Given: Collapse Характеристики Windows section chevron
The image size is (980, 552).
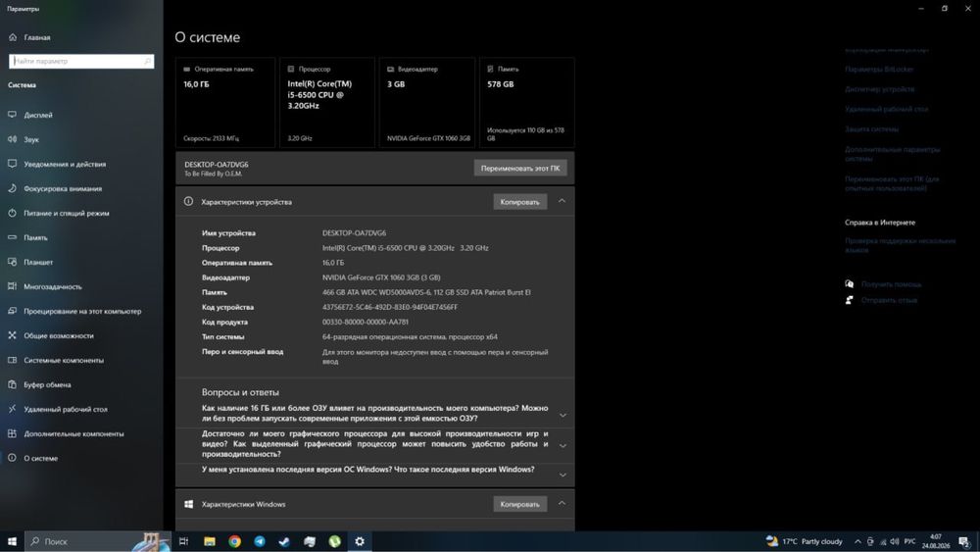Looking at the screenshot, I should tap(562, 503).
